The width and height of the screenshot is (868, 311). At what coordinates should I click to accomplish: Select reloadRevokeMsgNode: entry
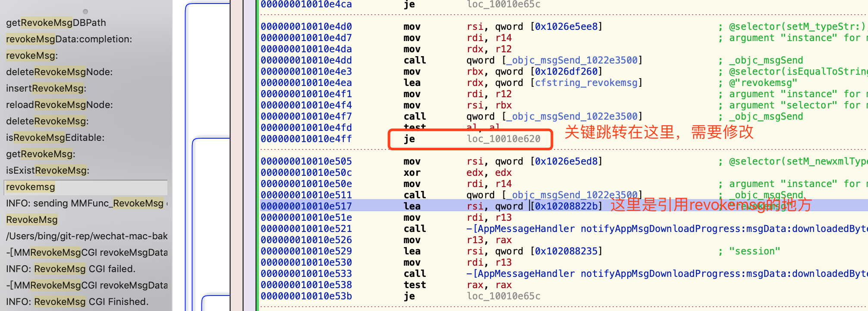(x=60, y=105)
